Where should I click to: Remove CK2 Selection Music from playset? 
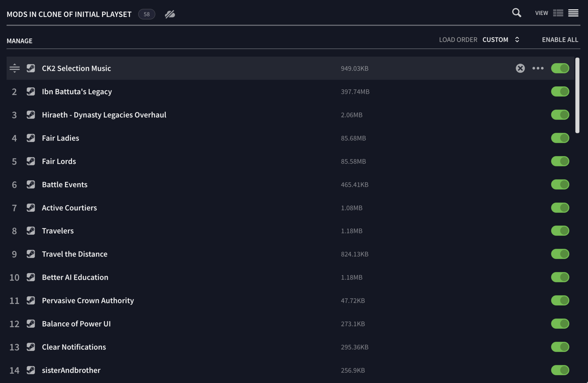[520, 68]
